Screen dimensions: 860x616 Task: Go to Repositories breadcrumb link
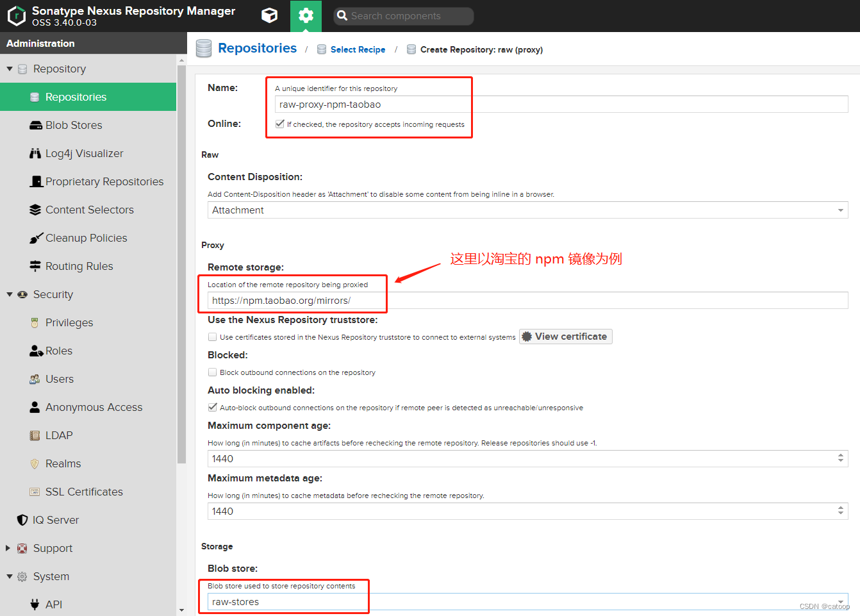257,48
